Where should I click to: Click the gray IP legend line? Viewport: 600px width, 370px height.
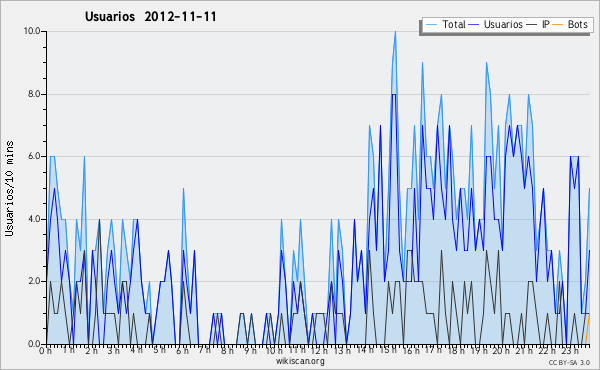tap(532, 25)
